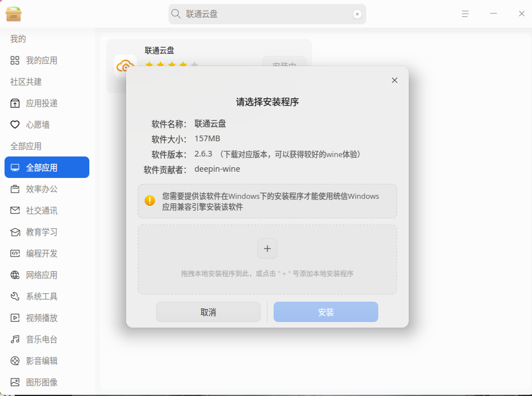Click the UOS app store logo
This screenshot has width=532, height=396.
pos(14,14)
